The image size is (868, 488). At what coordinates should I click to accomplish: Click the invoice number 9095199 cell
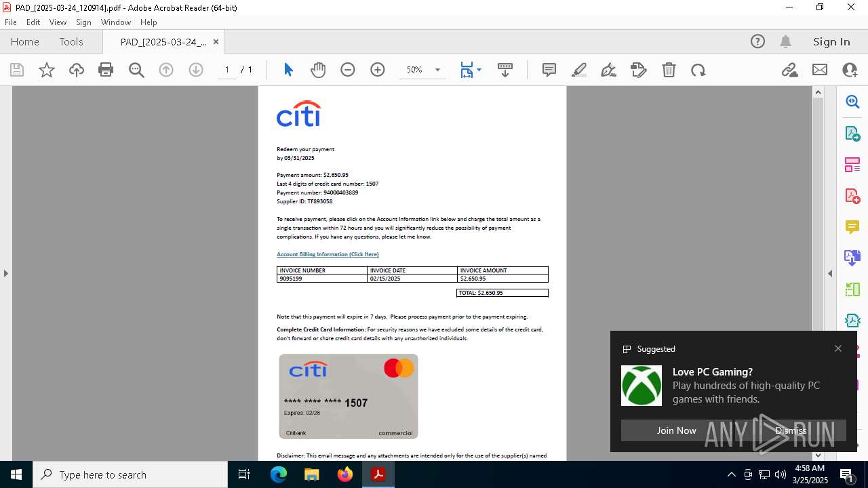(x=322, y=279)
